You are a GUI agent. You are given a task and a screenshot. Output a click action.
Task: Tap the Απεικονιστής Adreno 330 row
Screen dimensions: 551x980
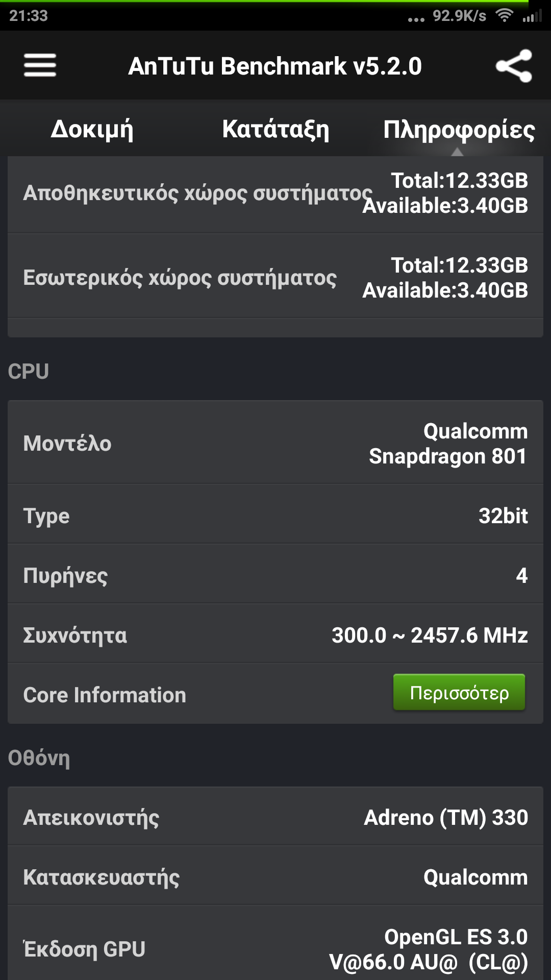pos(275,817)
